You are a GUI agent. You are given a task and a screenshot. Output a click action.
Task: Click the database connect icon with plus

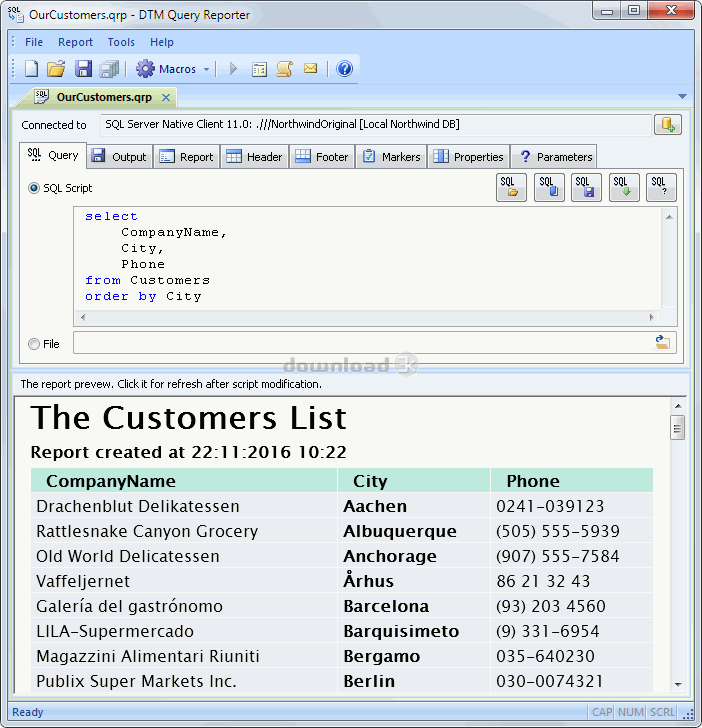point(667,125)
